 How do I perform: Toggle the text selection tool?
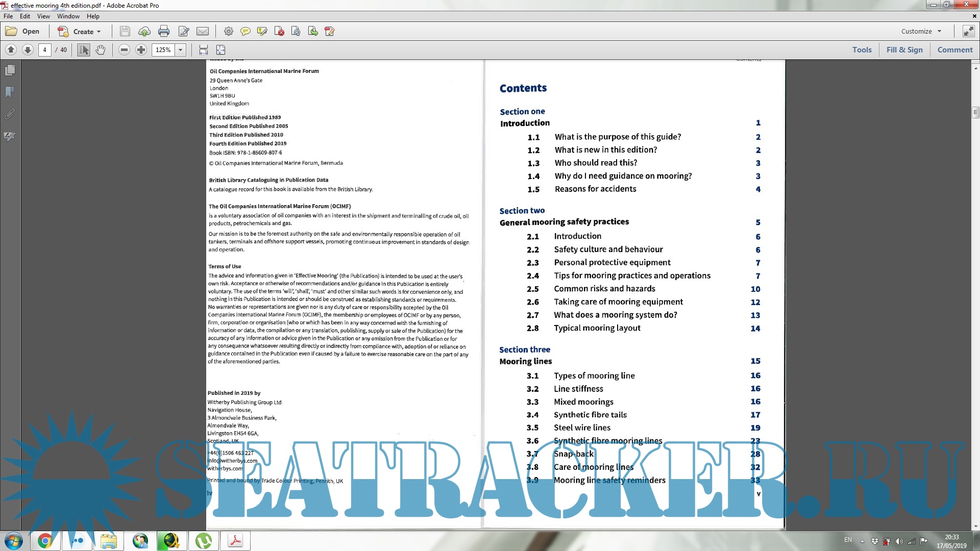(84, 50)
